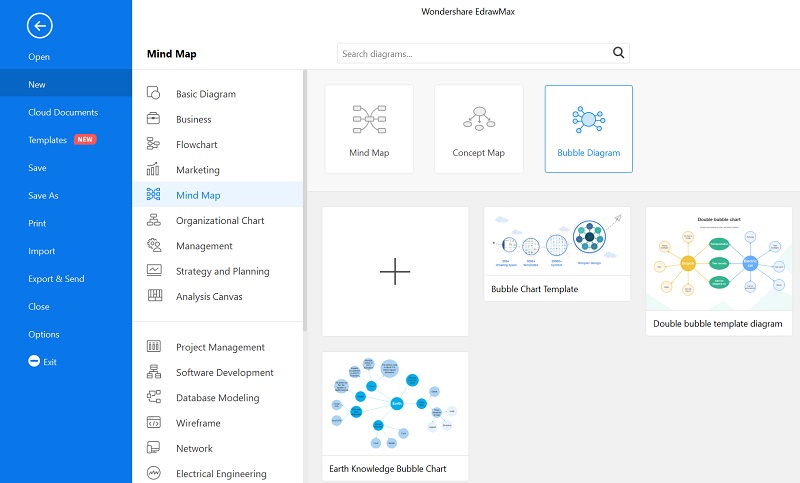Click the Management gear-person icon

(154, 245)
